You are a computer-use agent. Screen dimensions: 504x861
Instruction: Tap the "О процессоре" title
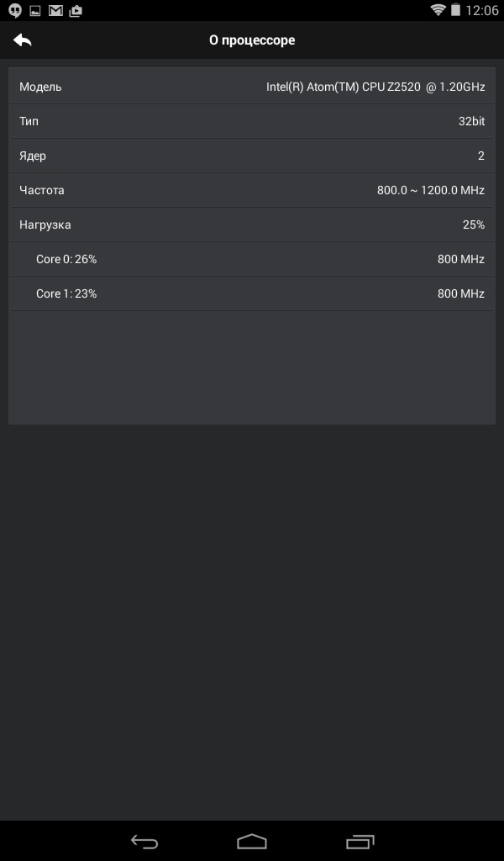[x=252, y=40]
